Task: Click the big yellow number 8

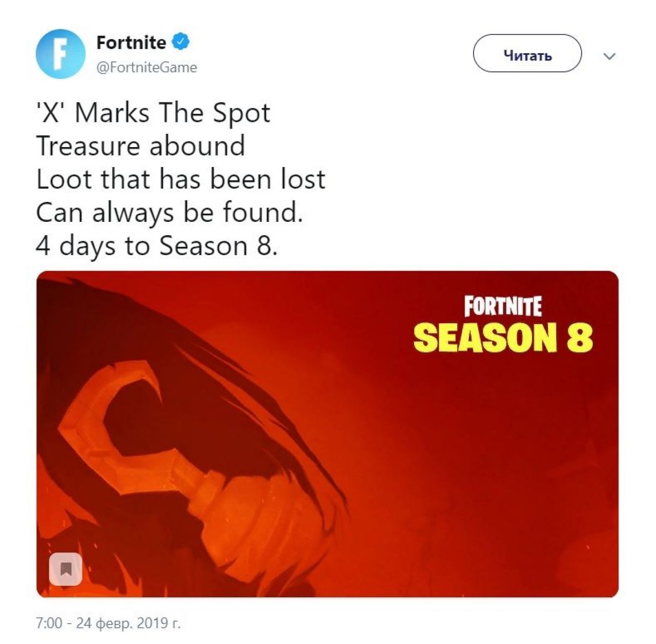Action: pos(579,338)
